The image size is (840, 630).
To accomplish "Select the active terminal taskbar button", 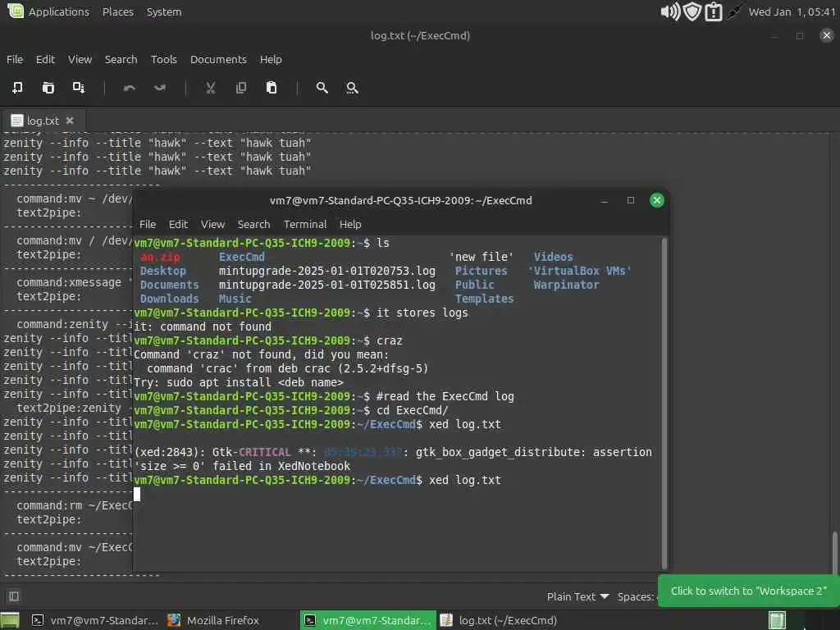I will pos(367,620).
